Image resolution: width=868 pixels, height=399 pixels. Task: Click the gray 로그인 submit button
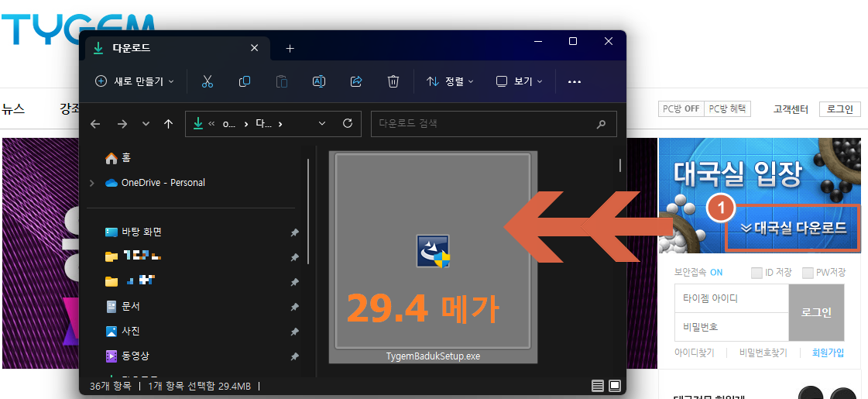pyautogui.click(x=817, y=312)
